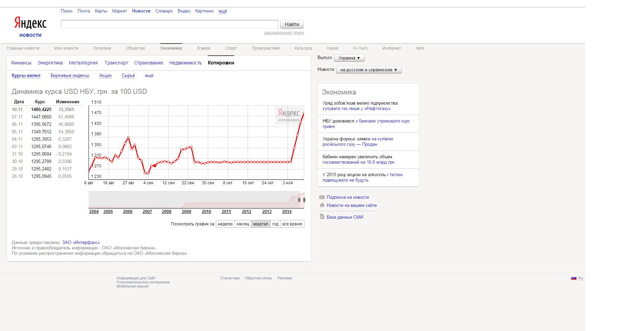Click the envelope icon for news subscription

pyautogui.click(x=322, y=197)
